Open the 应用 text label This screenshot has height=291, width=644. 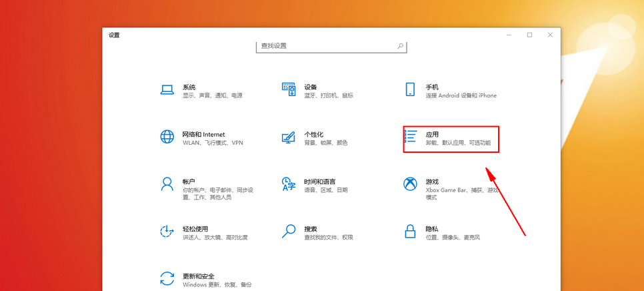tap(432, 134)
